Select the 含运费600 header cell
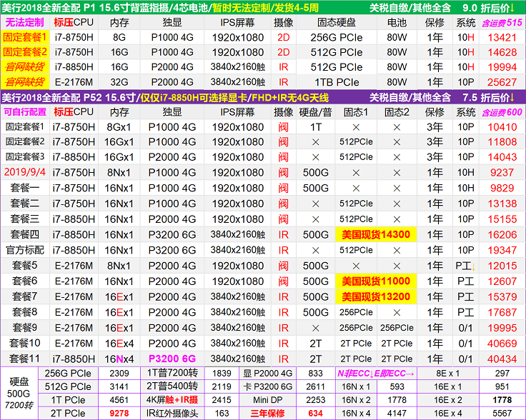The height and width of the screenshot is (420, 526). tap(502, 111)
